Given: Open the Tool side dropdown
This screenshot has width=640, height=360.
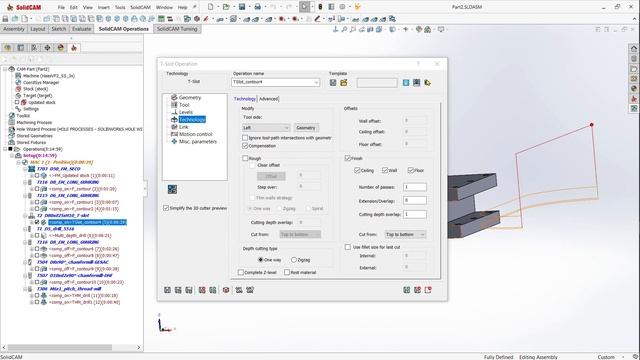Looking at the screenshot, I should tap(266, 128).
